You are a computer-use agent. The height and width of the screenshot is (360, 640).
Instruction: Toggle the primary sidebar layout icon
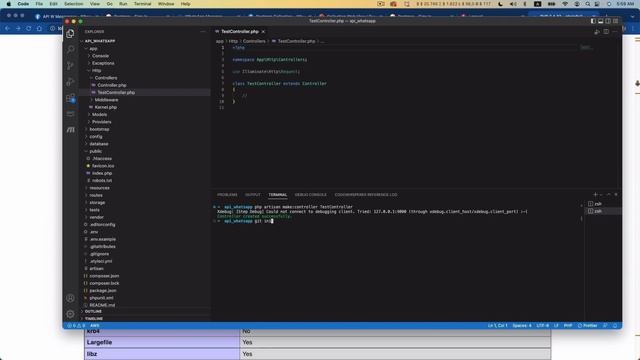click(x=593, y=21)
